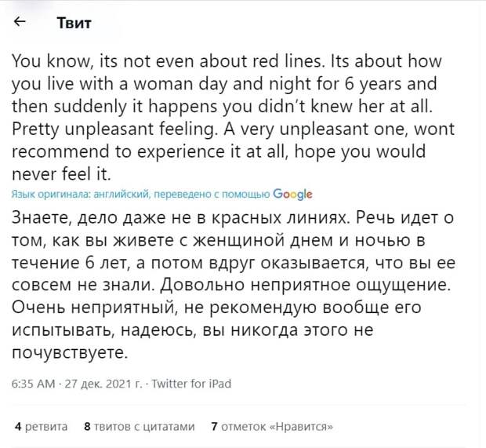Viewport: 486px width, 448px height.
Task: Open the 4 ретвита list
Action: click(x=41, y=426)
